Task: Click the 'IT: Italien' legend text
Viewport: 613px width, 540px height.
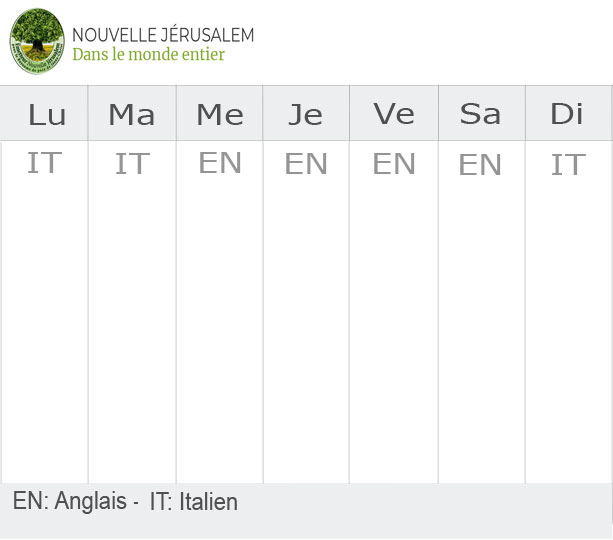Action: pos(194,501)
